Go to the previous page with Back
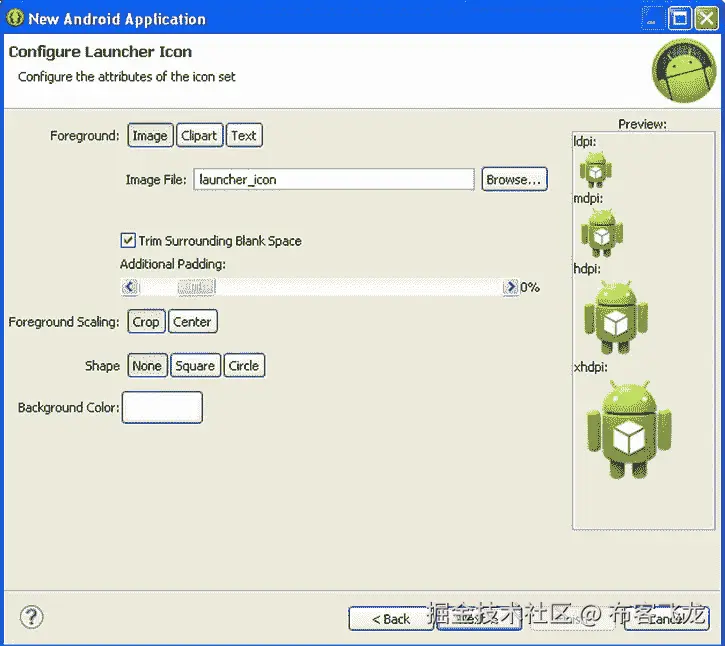Viewport: 725px width, 646px height. point(391,619)
